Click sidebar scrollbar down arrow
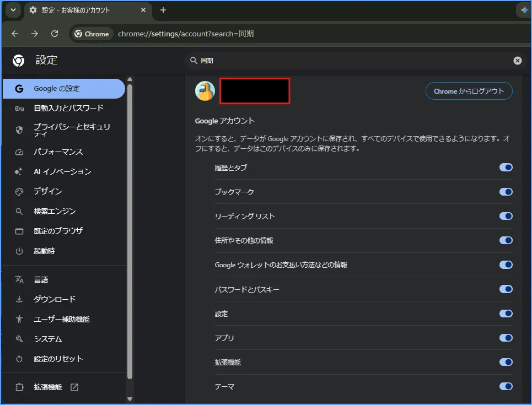The width and height of the screenshot is (532, 405). pyautogui.click(x=130, y=399)
